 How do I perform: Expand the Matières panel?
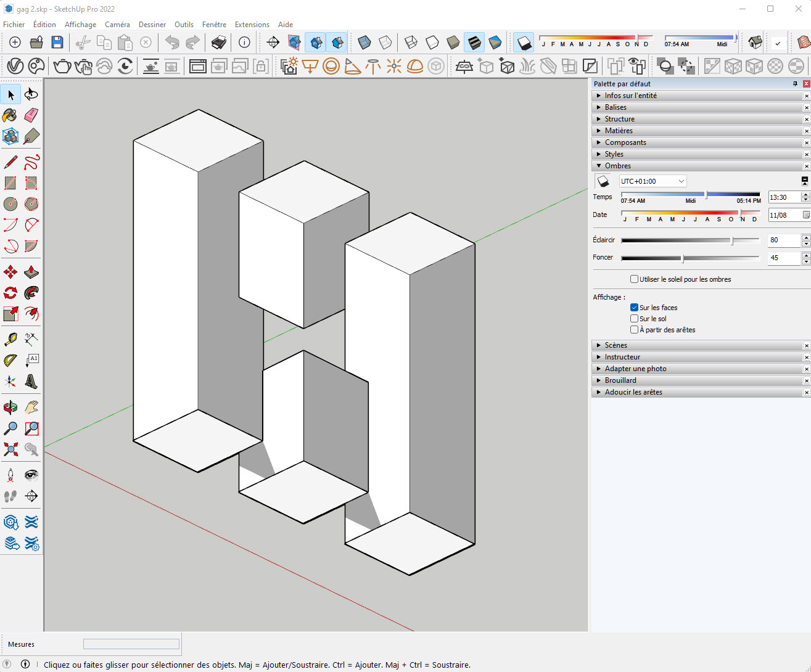tap(619, 131)
